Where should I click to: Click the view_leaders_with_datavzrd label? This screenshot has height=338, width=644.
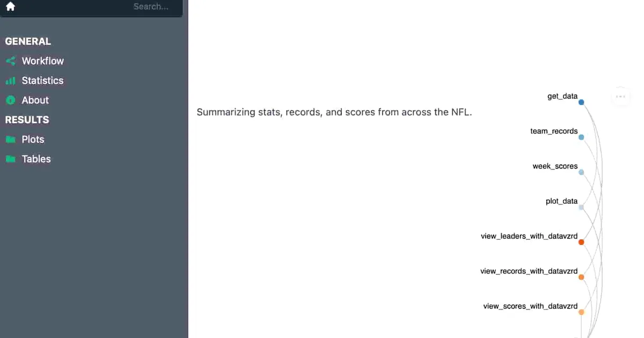tap(529, 236)
